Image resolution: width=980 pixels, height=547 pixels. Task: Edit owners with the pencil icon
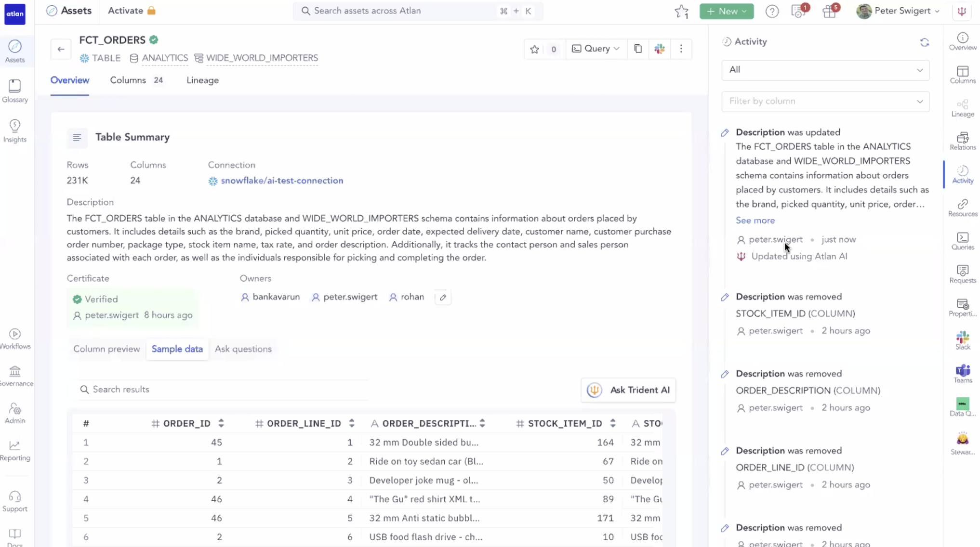(443, 298)
